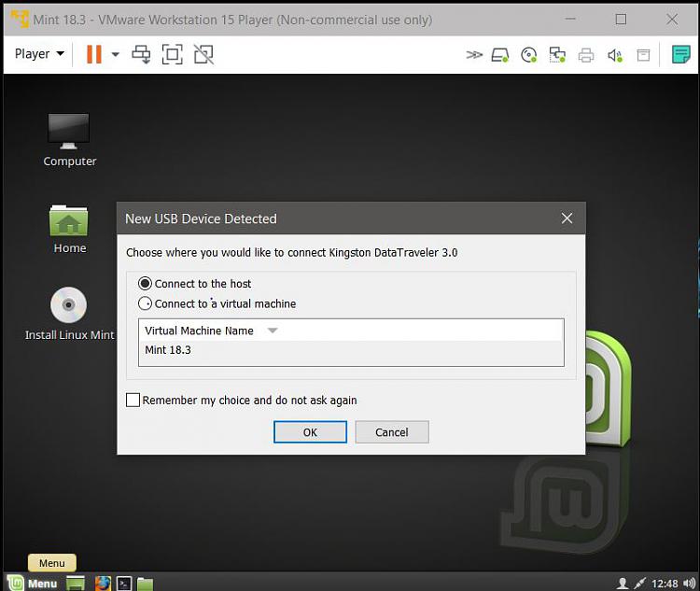This screenshot has height=591, width=700.
Task: Open the 12:48 clock applet
Action: [x=665, y=584]
